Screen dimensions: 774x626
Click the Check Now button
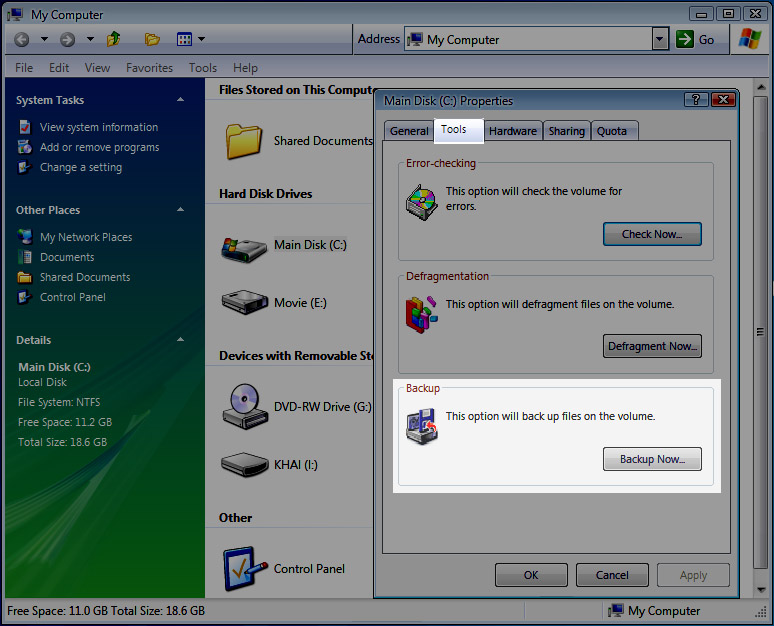[x=652, y=234]
